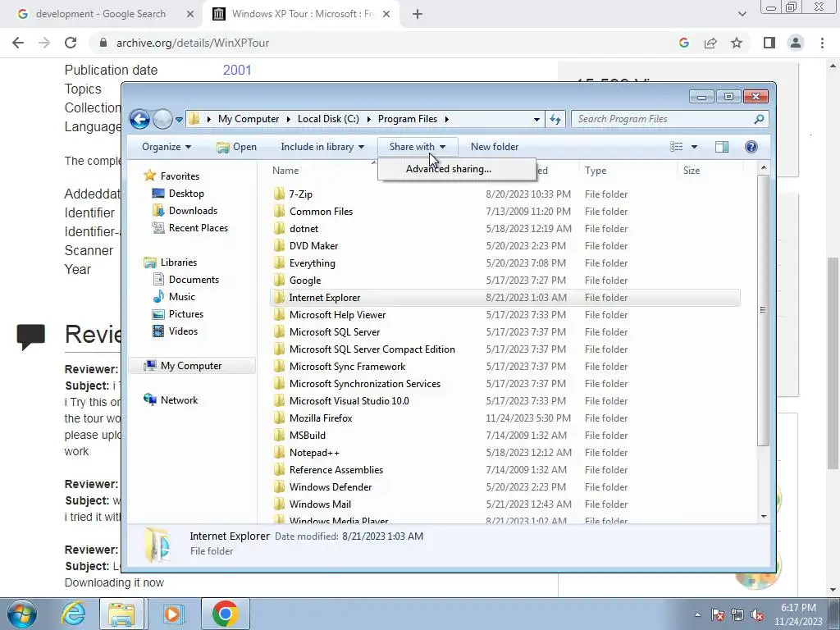Select the Notepad++ folder
840x630 pixels.
(x=314, y=453)
